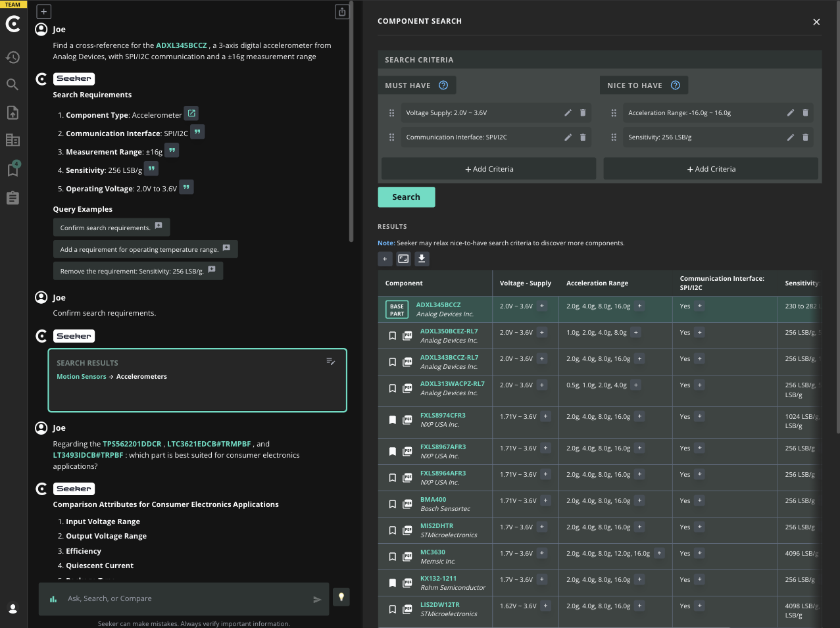840x628 pixels.
Task: Delete the Voltage Supply criterion
Action: [x=583, y=112]
